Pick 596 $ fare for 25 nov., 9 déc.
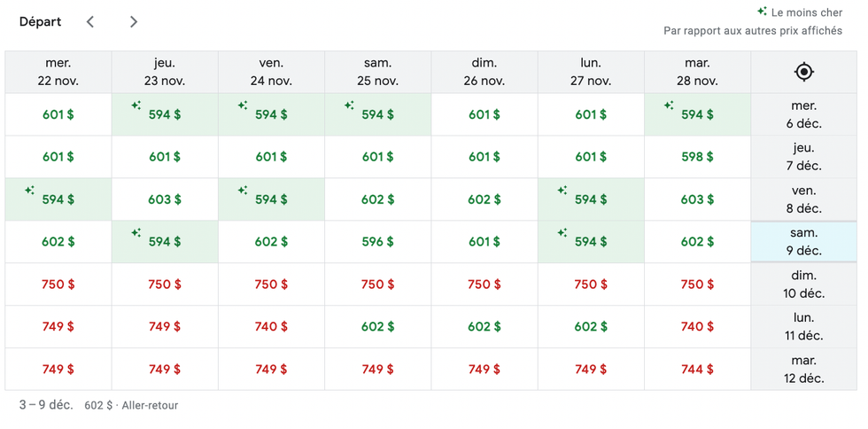The image size is (868, 429). pos(378,242)
